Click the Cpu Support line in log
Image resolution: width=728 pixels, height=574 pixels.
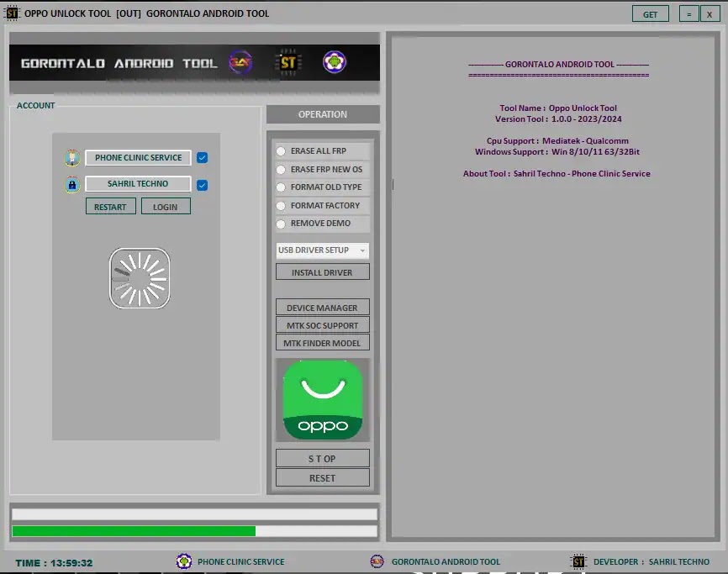point(557,140)
